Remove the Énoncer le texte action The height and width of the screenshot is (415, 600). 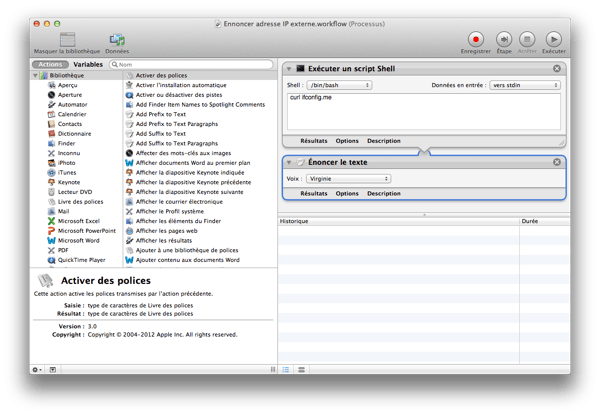(x=557, y=162)
